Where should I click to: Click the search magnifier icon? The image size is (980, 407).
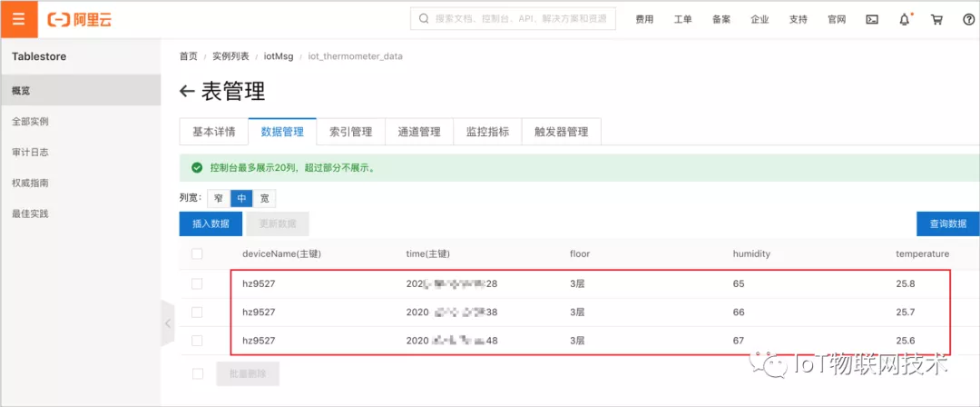[424, 19]
